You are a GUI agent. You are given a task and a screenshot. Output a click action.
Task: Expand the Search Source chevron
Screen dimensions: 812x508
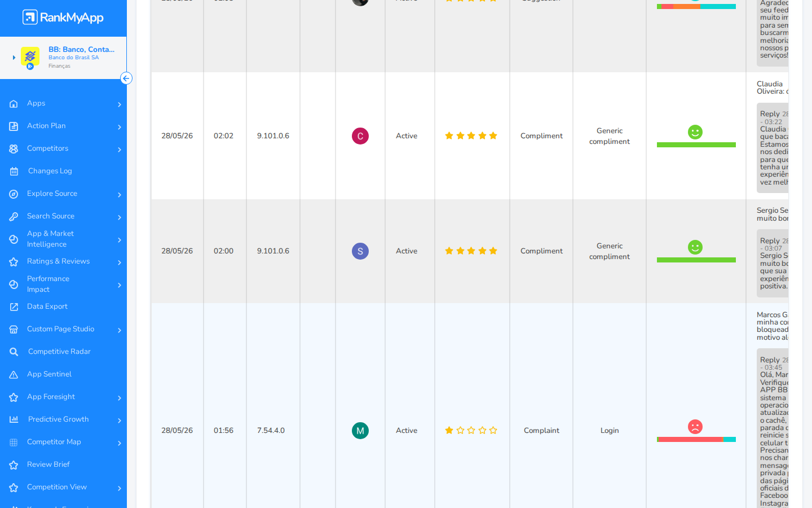pyautogui.click(x=120, y=217)
